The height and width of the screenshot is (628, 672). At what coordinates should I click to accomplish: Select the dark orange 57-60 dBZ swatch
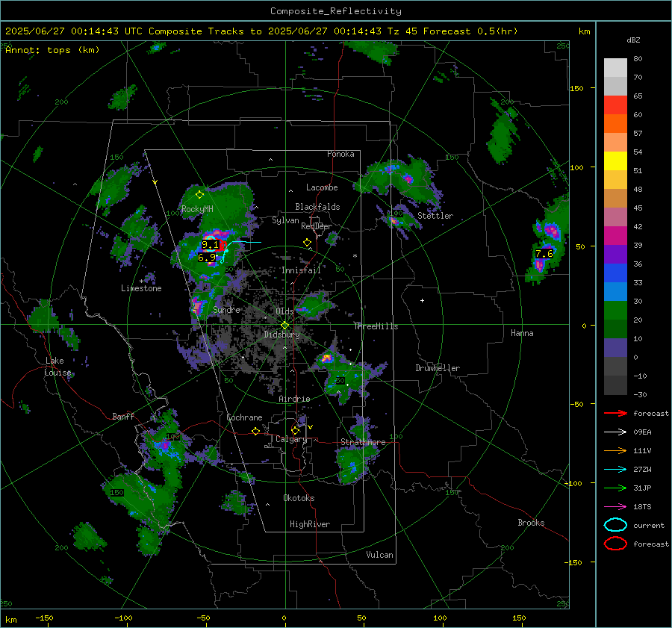click(615, 124)
